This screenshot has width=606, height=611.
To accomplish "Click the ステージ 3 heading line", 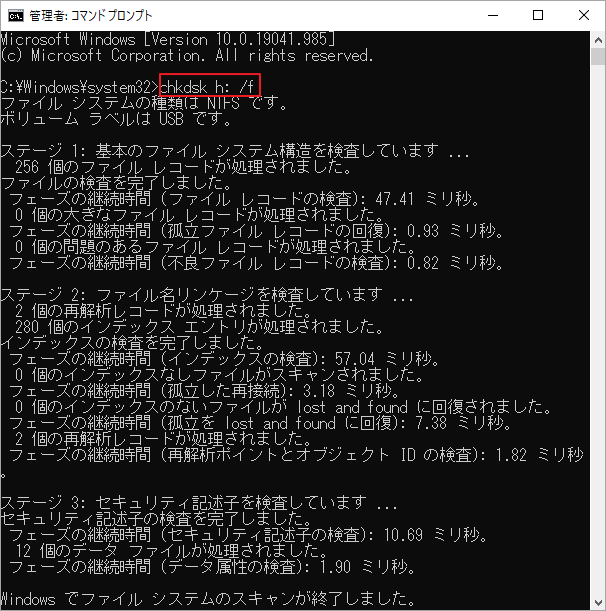I will tap(199, 503).
